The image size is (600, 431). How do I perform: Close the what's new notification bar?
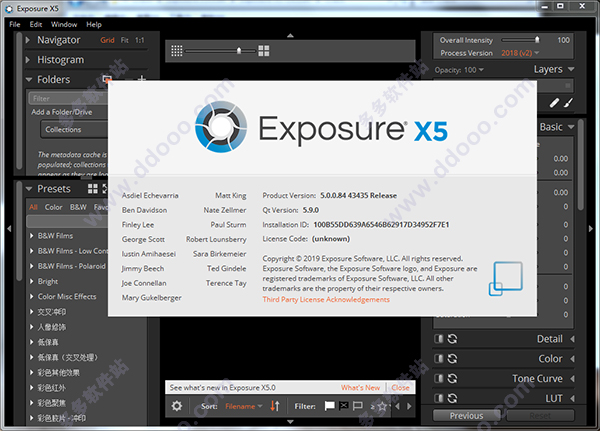click(400, 388)
